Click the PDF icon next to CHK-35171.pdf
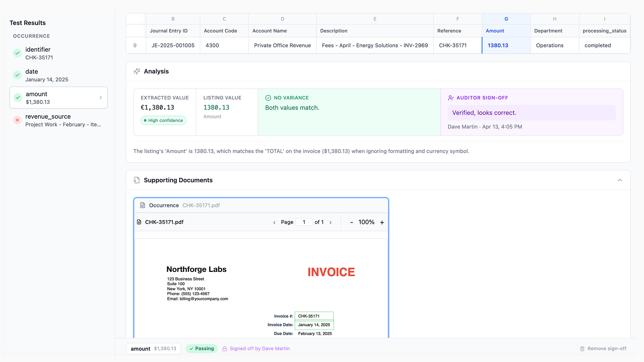 (x=140, y=222)
